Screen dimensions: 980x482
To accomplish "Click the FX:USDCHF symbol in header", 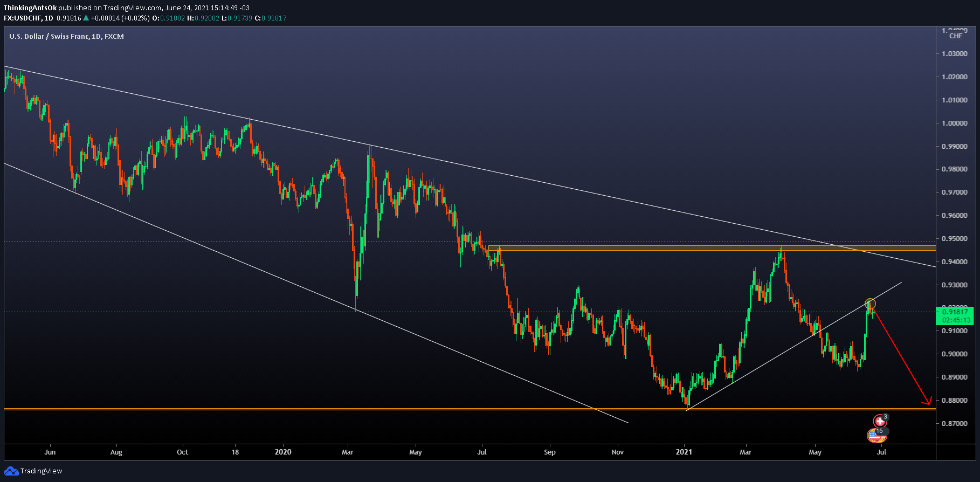I will point(23,18).
